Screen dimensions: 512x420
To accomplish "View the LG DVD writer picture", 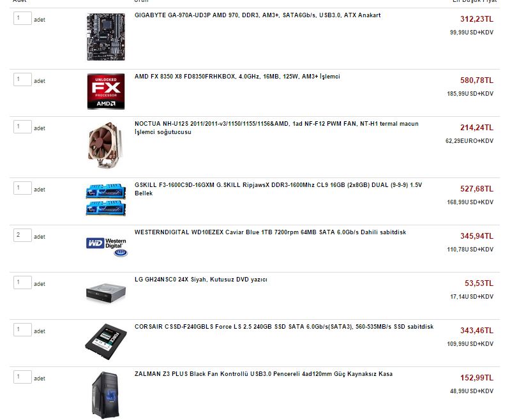I will [106, 293].
